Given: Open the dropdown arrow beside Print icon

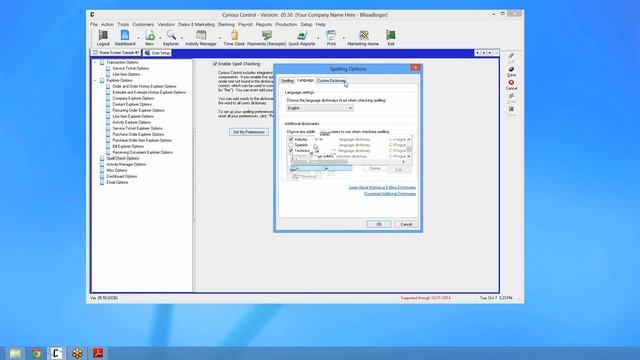Looking at the screenshot, I should pos(343,38).
